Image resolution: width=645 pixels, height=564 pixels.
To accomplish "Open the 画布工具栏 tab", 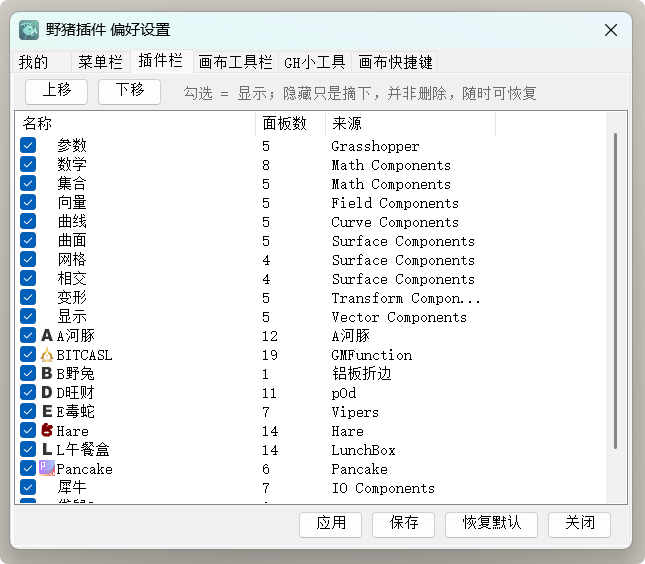I will coord(235,62).
